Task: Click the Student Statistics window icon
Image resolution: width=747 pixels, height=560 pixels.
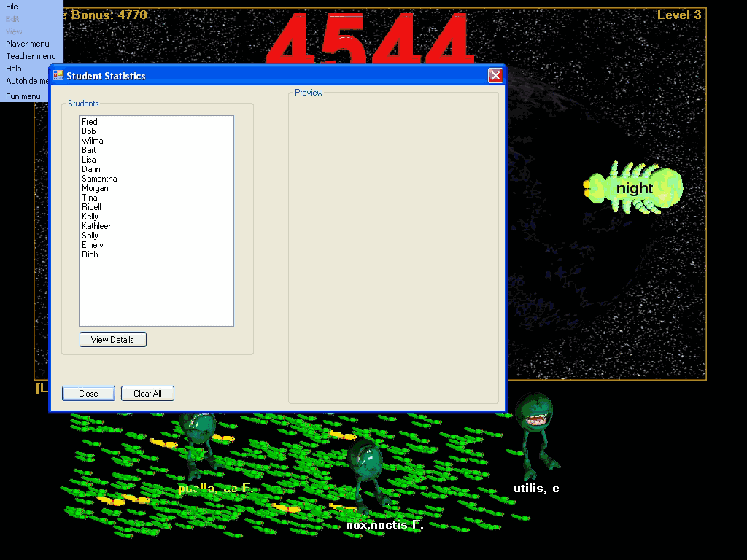Action: pos(58,75)
